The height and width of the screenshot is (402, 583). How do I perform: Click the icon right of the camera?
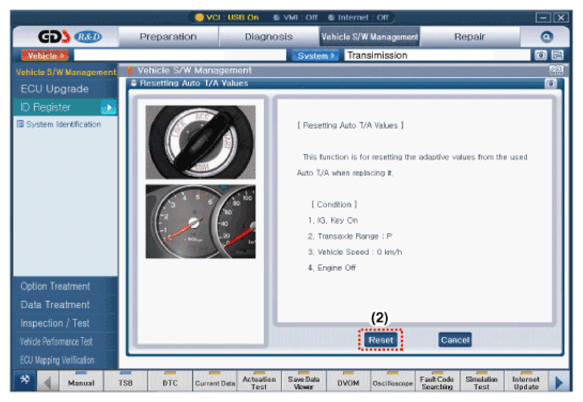(557, 55)
